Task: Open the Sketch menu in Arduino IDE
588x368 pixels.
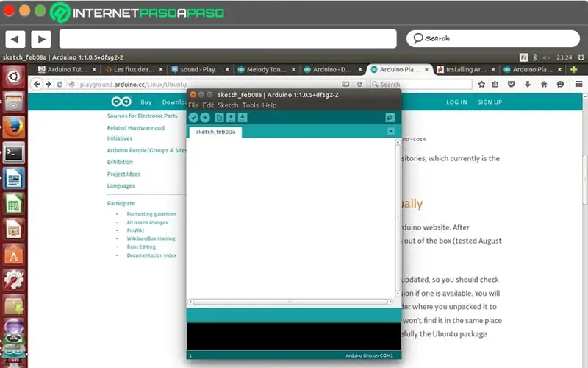Action: pyautogui.click(x=228, y=105)
